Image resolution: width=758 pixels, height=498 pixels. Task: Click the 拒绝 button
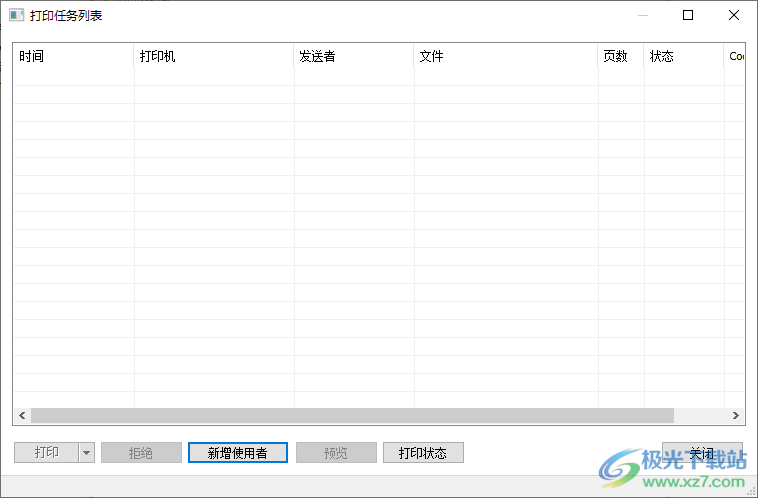click(x=141, y=453)
